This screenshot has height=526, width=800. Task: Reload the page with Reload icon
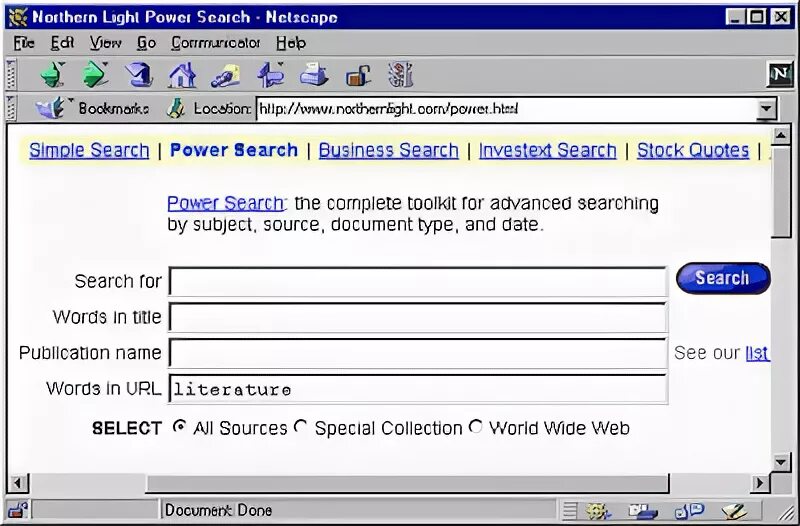point(139,74)
